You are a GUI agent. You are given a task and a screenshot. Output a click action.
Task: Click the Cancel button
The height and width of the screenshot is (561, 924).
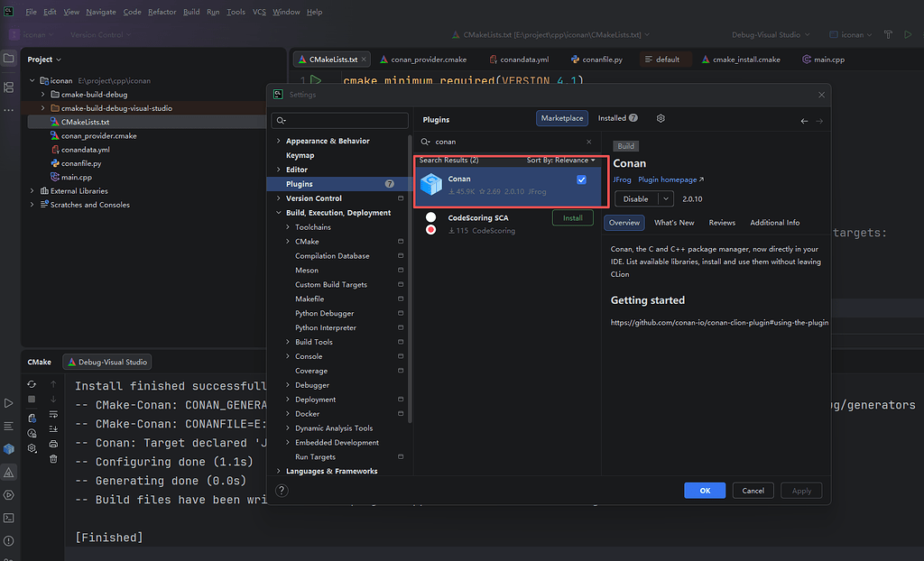753,491
